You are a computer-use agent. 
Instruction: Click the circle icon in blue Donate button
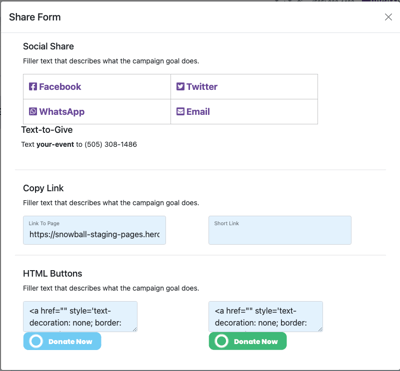point(36,341)
